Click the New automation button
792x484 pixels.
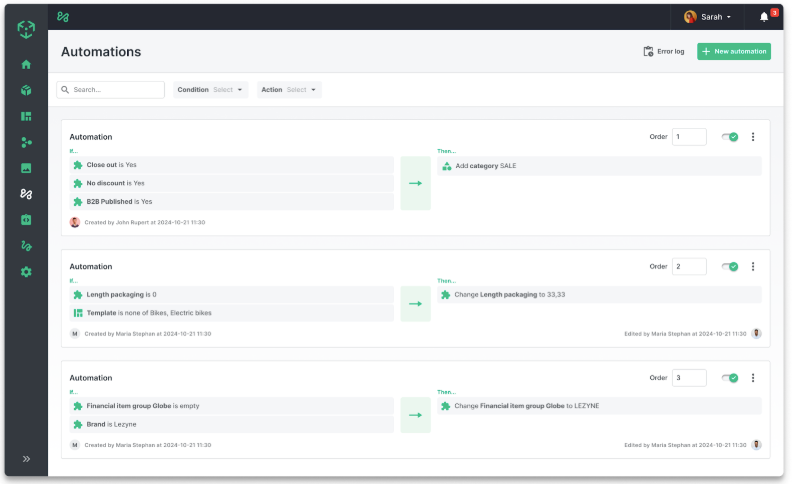point(734,51)
